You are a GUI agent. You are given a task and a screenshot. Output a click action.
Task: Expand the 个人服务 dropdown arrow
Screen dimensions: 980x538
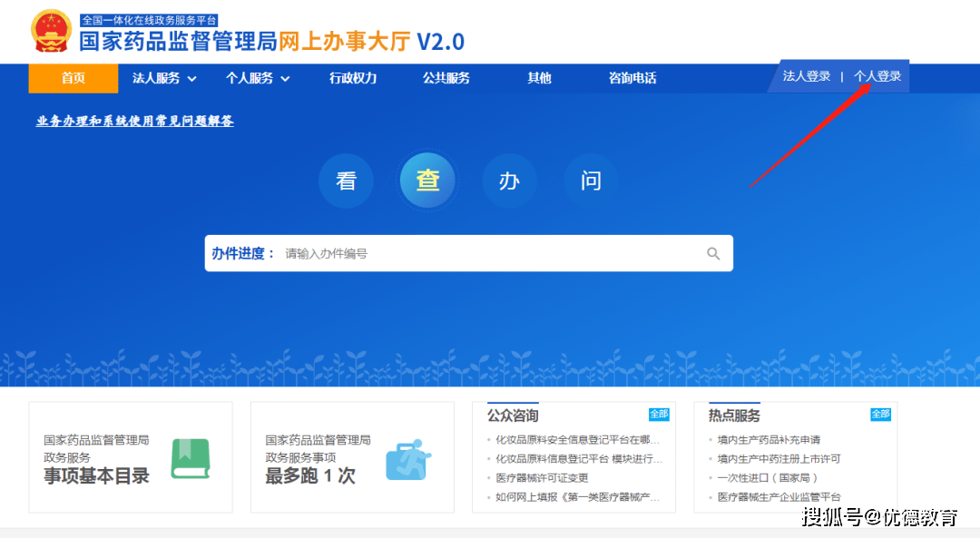[285, 79]
